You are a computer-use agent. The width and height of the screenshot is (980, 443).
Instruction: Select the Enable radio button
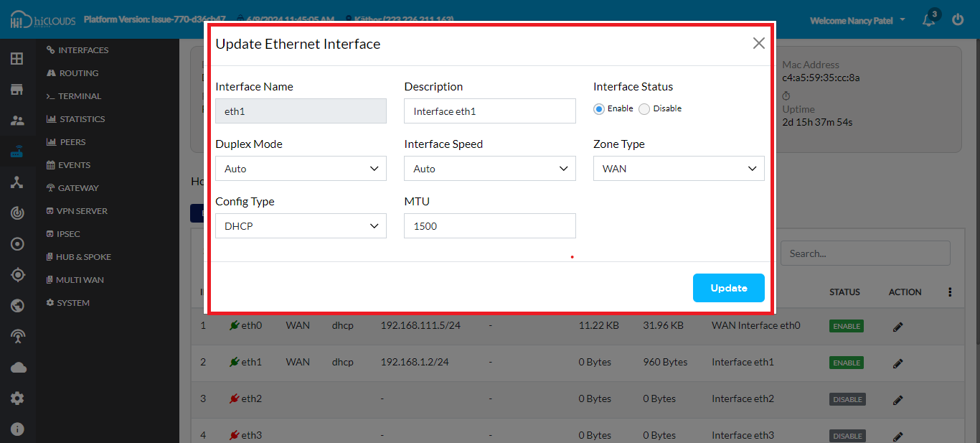[599, 109]
